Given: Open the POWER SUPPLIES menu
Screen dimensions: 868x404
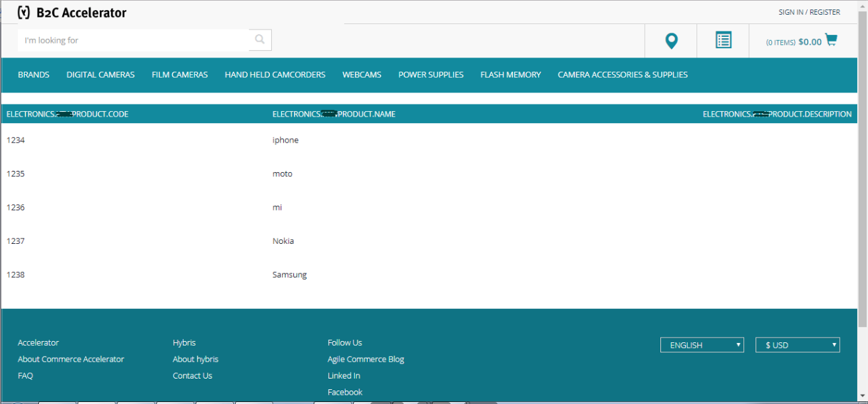Looking at the screenshot, I should (x=431, y=75).
